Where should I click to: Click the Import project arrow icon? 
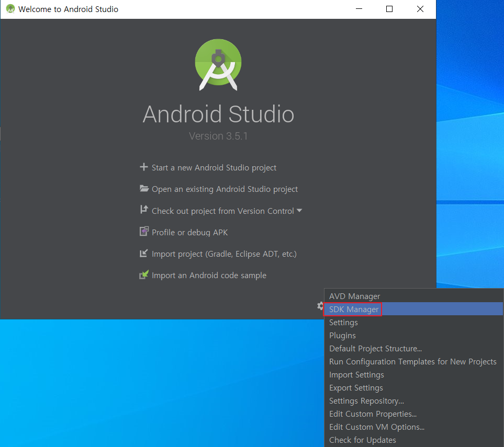(144, 254)
